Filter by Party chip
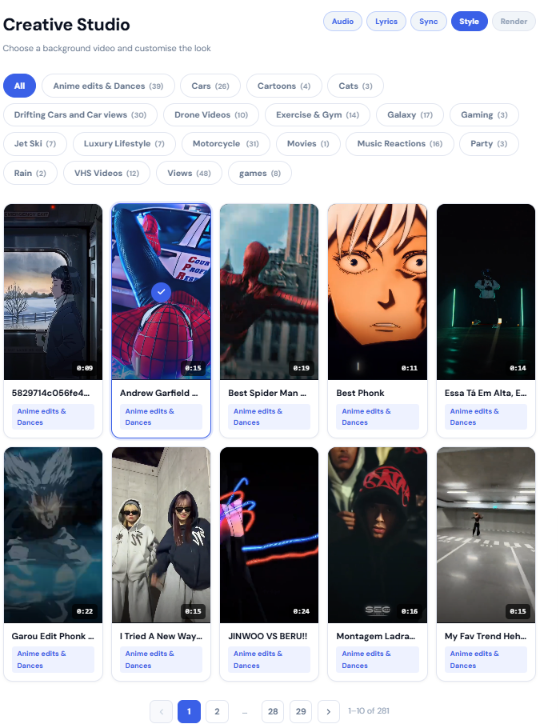Viewport: 558px width, 728px height. (x=489, y=143)
